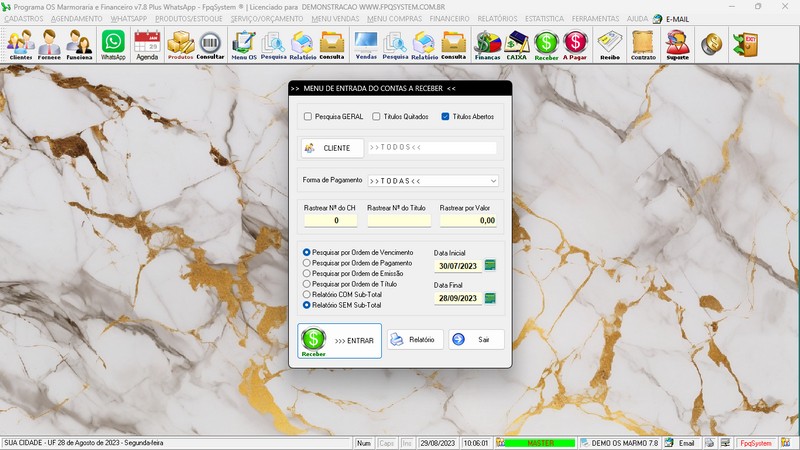Click the CLIENTE selection button
Viewport: 800px width, 450px height.
tap(332, 148)
